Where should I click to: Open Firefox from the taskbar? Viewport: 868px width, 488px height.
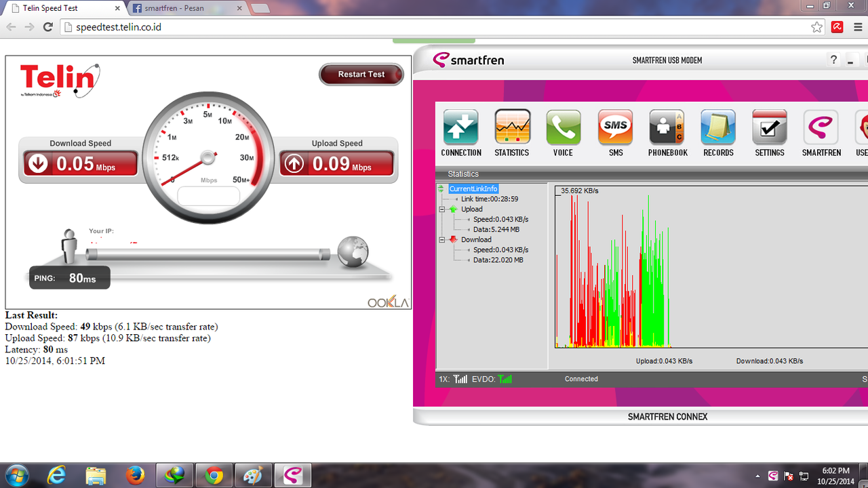pos(135,476)
